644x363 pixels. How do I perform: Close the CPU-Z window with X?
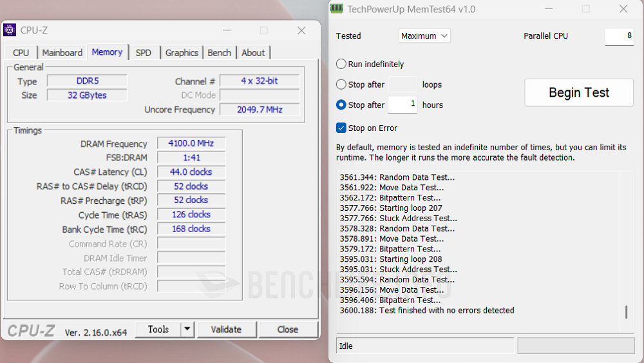tap(301, 30)
